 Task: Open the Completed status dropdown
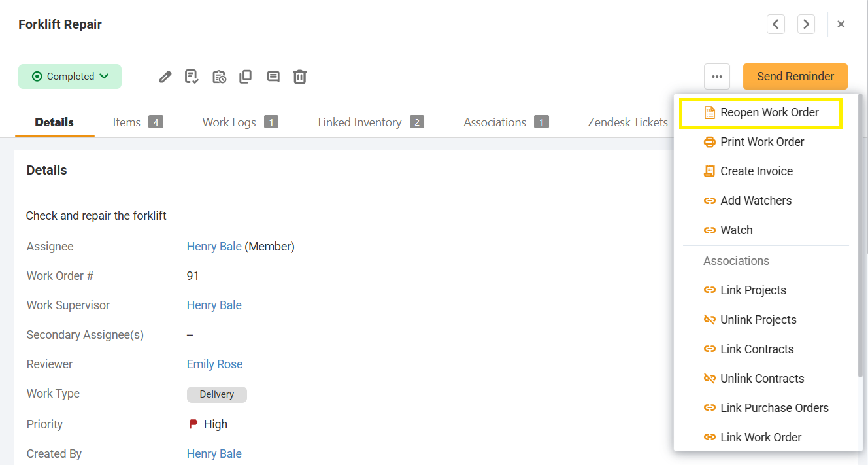[69, 77]
